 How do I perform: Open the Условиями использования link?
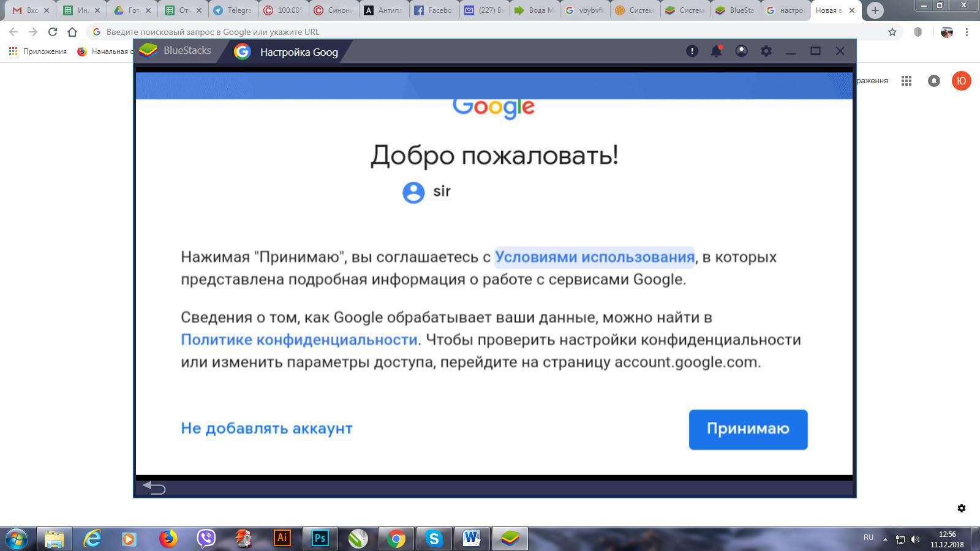click(594, 257)
